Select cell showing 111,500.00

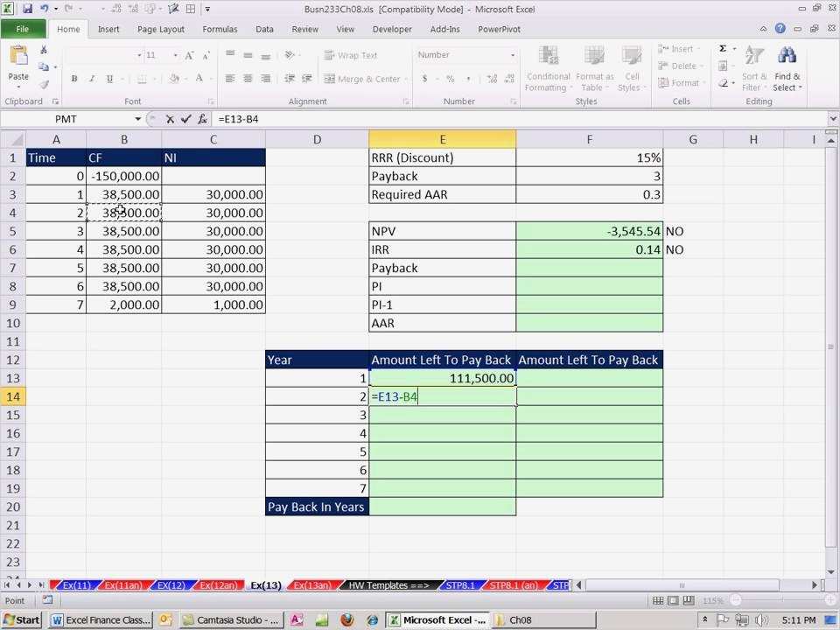(443, 378)
